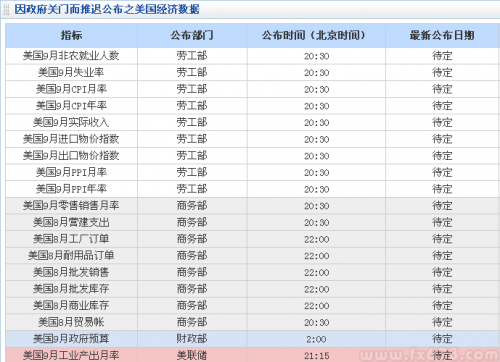500x362 pixels.
Task: Select the 美国8月批发销售 cell
Action: pos(71,272)
